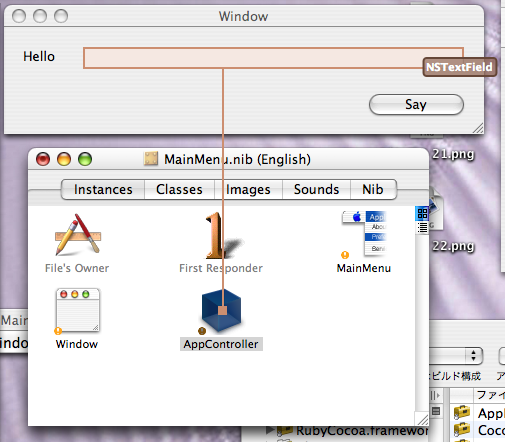
Task: Close the MainMenu.nib window
Action: coord(43,159)
